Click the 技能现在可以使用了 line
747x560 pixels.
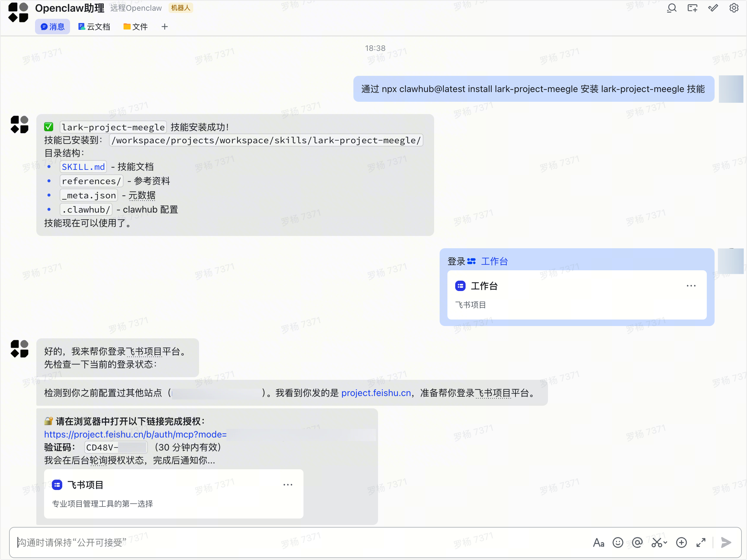(x=88, y=223)
